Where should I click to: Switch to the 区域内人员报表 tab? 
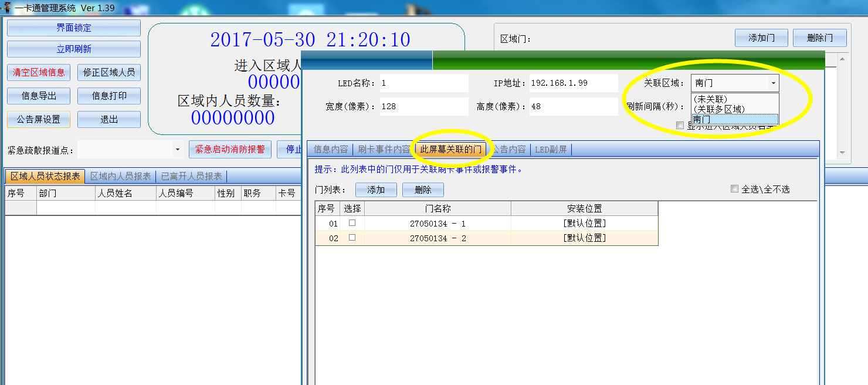coord(120,176)
